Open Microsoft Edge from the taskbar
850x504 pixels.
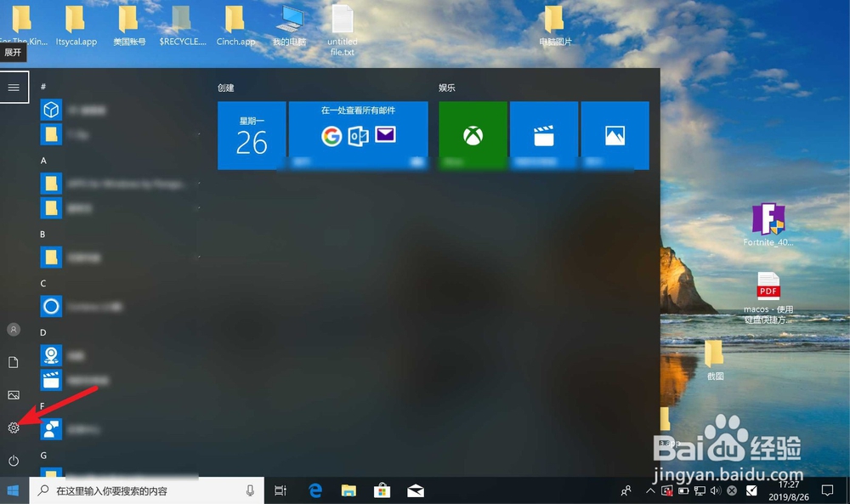click(315, 490)
